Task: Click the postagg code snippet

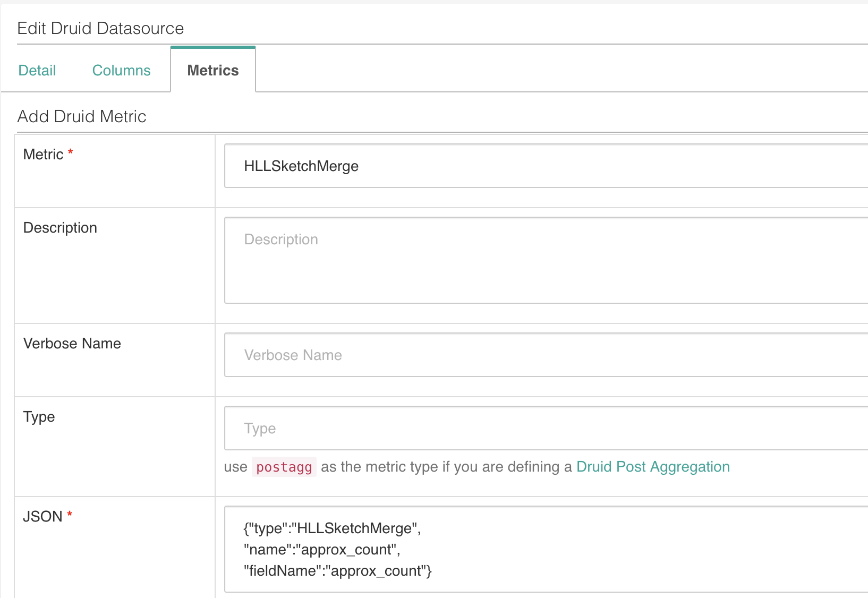Action: (x=284, y=467)
